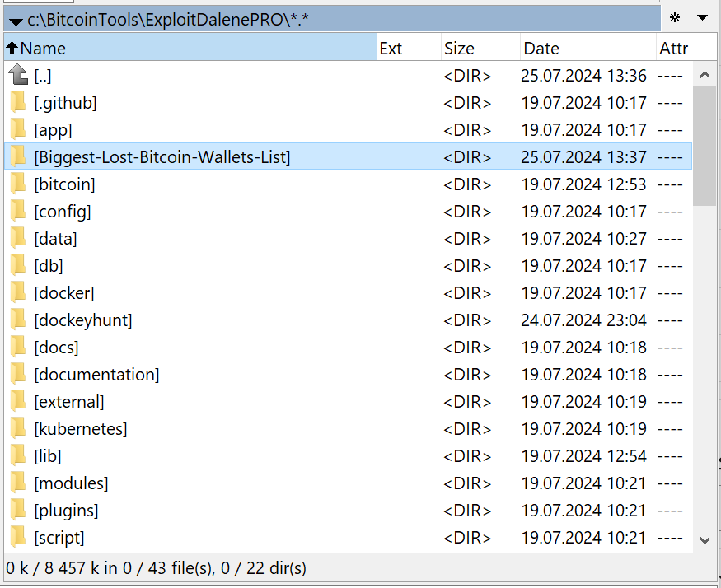721x588 pixels.
Task: Click the Biggest-Lost-Bitcoin-Wallets-List folder icon
Action: click(x=18, y=156)
